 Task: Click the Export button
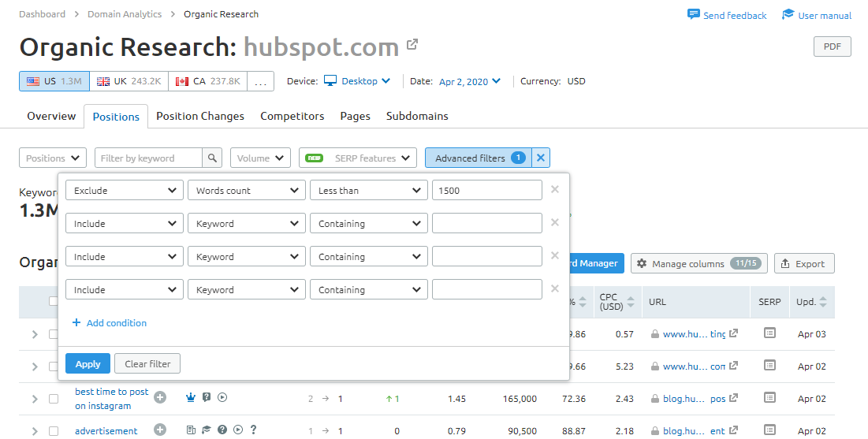[x=804, y=263]
